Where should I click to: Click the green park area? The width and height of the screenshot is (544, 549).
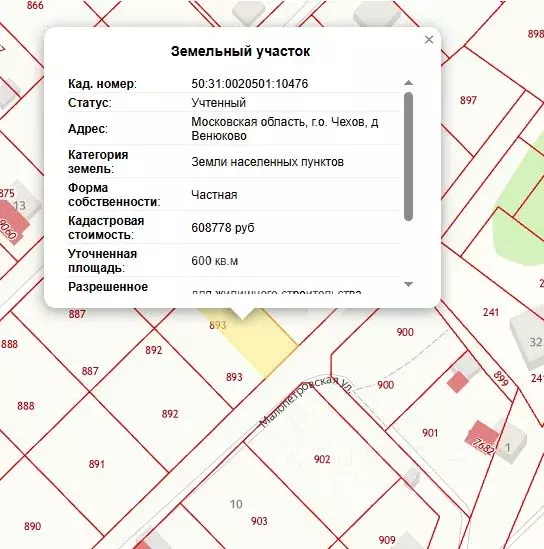tap(520, 224)
